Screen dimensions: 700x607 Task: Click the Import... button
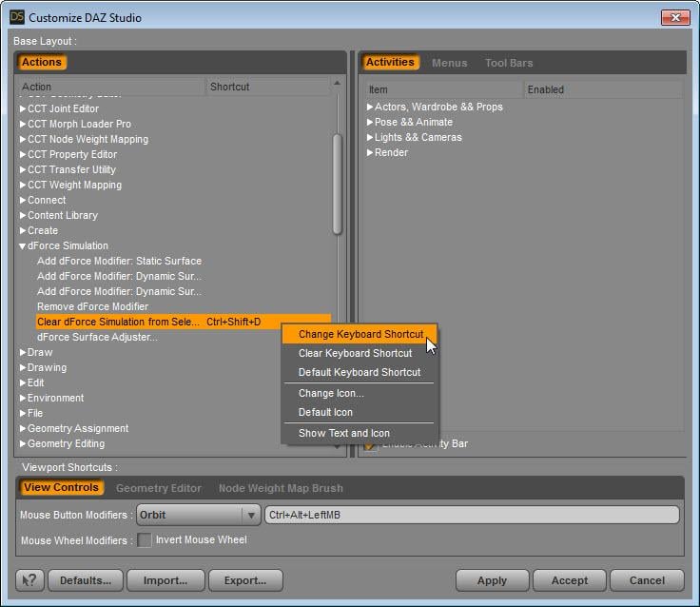(165, 580)
